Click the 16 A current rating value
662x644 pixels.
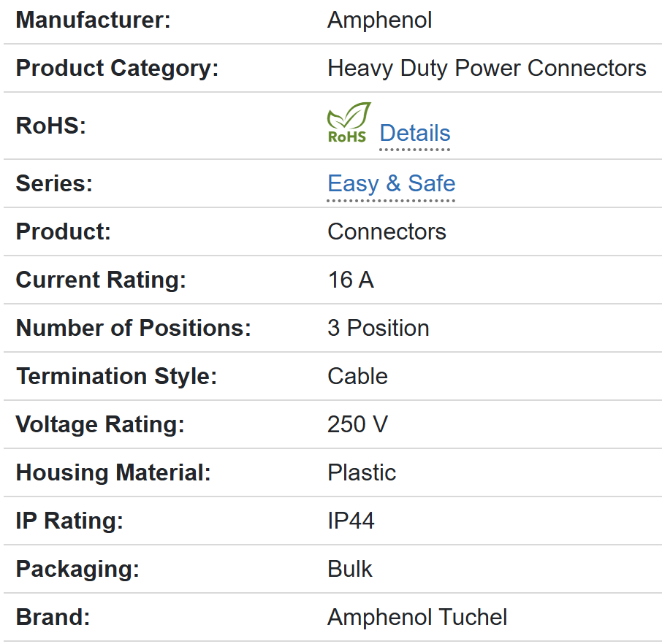pos(351,280)
